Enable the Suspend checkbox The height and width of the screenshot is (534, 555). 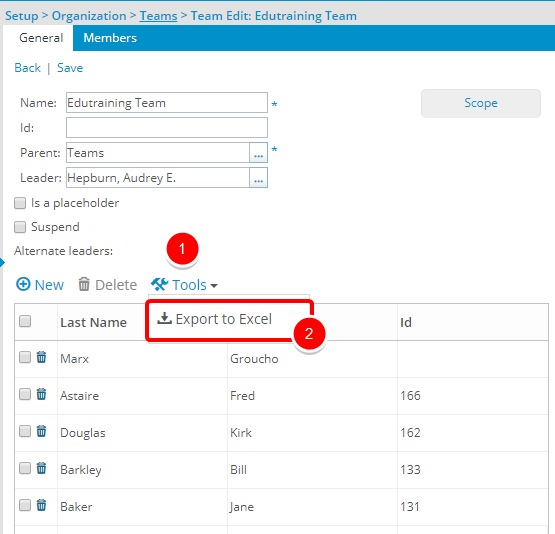click(x=20, y=227)
